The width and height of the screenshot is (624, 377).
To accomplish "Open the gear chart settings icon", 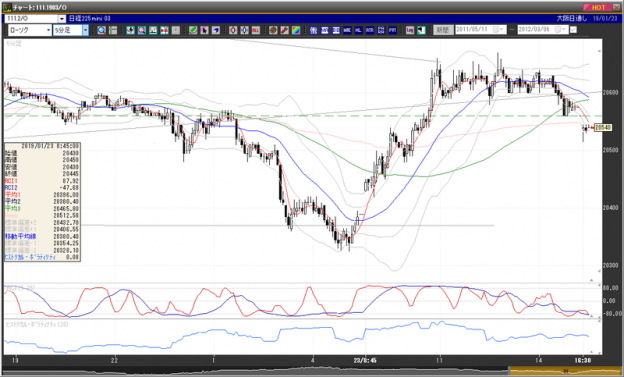I will point(273,30).
